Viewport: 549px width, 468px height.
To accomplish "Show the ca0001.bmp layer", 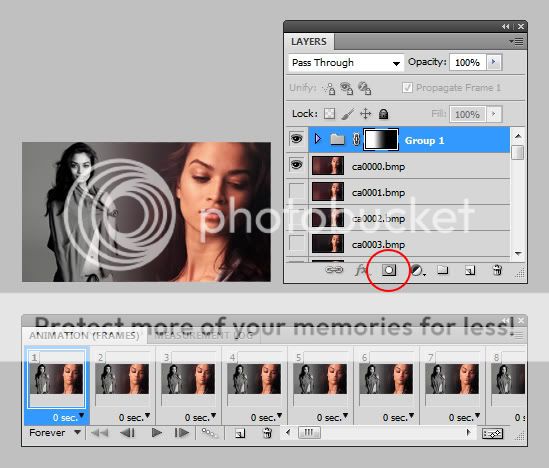I will point(297,191).
